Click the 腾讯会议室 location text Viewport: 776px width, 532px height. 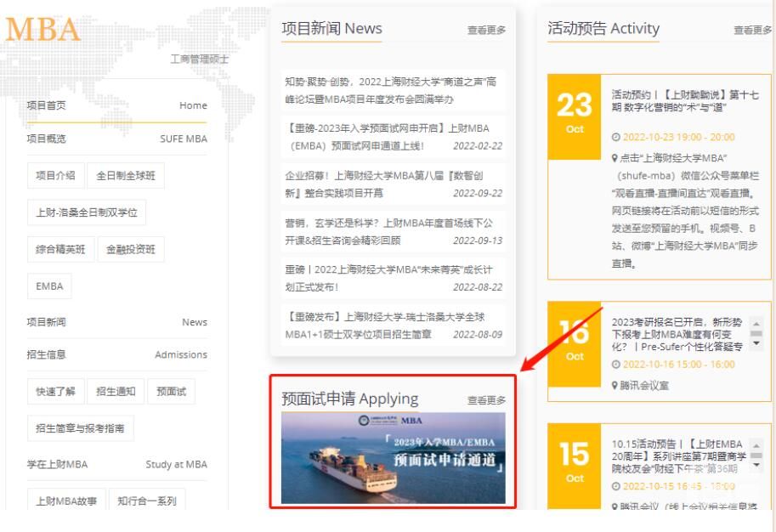click(x=644, y=385)
